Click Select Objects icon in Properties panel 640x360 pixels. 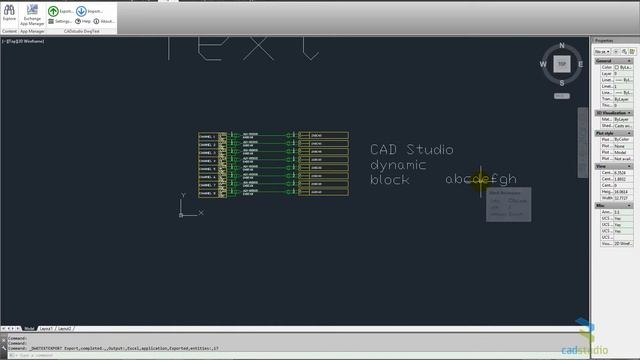coord(624,51)
